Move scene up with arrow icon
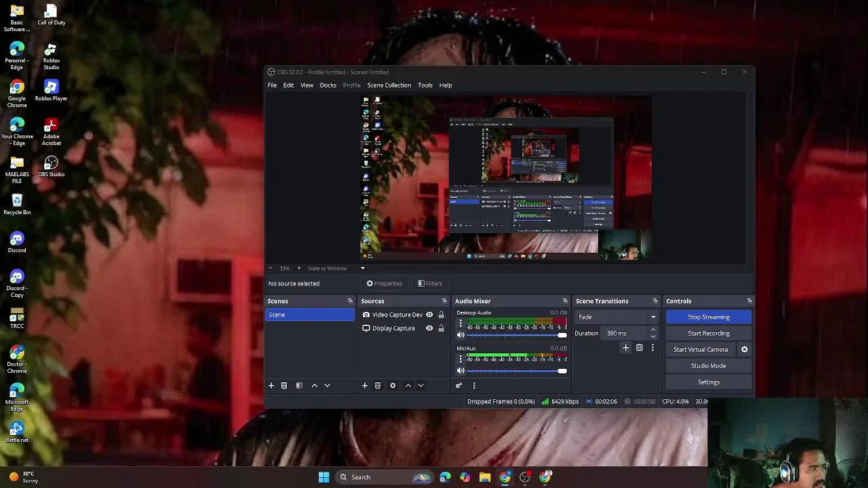Screen dimensions: 868x488 coord(315,386)
